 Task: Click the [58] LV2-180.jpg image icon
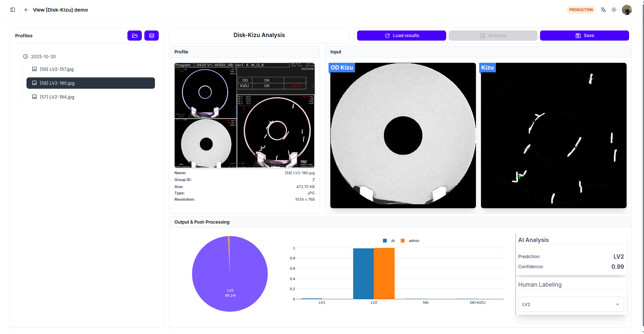pos(34,83)
